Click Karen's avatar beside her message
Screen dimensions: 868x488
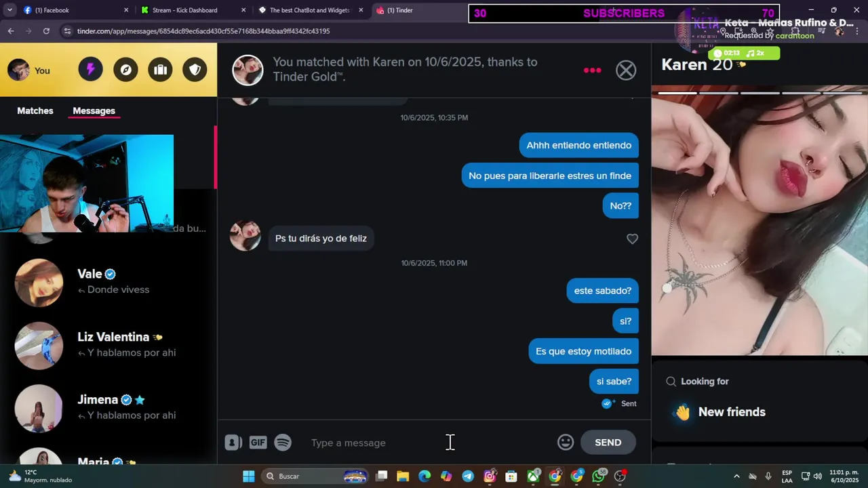[x=245, y=236]
